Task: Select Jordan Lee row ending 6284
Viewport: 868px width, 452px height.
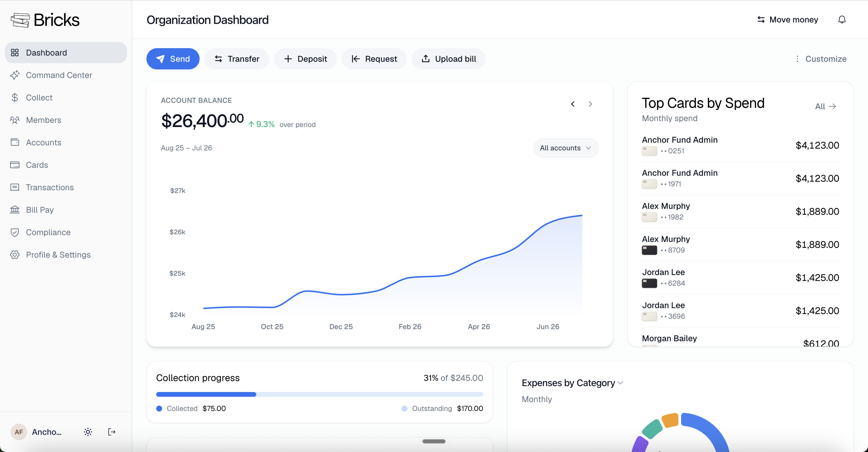Action: 740,277
